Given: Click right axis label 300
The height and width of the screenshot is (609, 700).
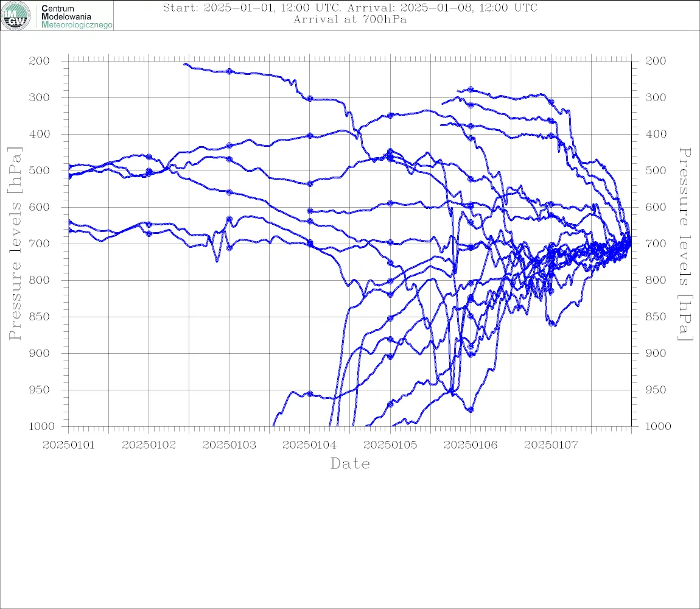Looking at the screenshot, I should click(x=656, y=97).
